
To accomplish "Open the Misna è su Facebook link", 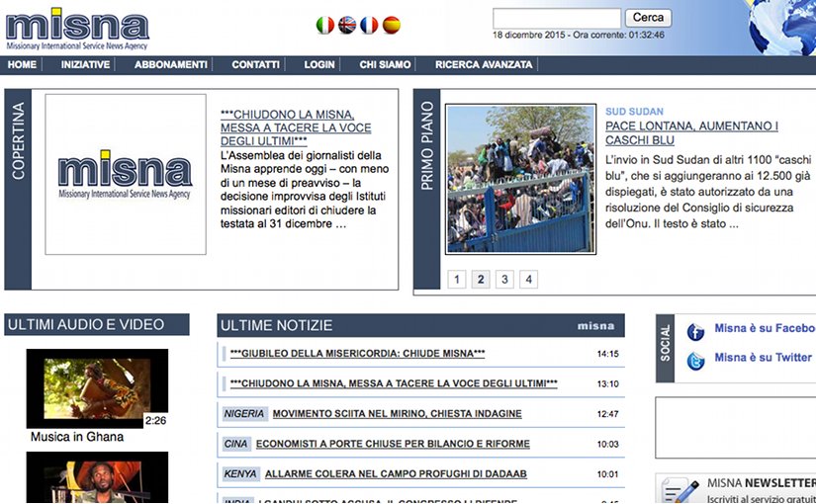I will tap(765, 328).
